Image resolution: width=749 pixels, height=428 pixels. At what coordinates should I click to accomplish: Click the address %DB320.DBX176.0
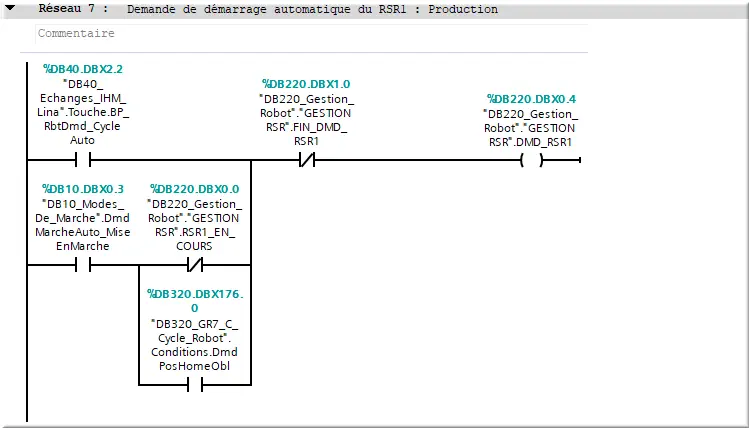[195, 301]
